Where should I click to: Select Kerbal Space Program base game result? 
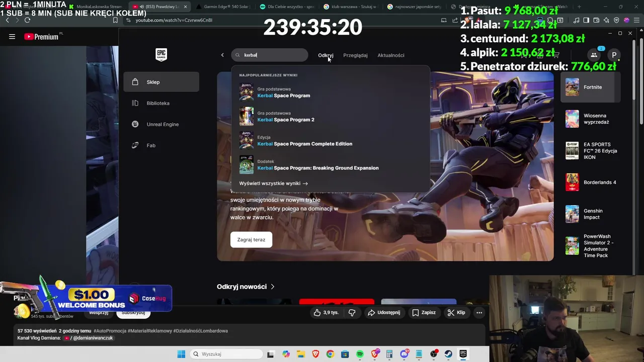331,93
